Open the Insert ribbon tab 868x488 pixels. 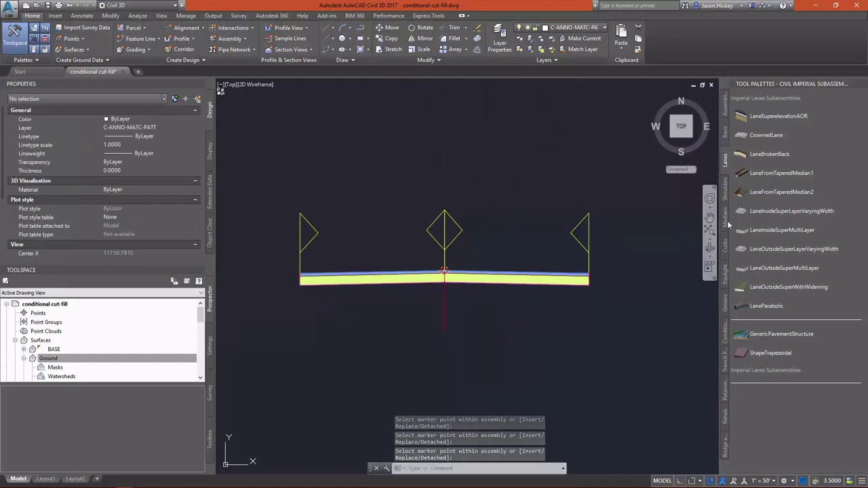pos(55,16)
